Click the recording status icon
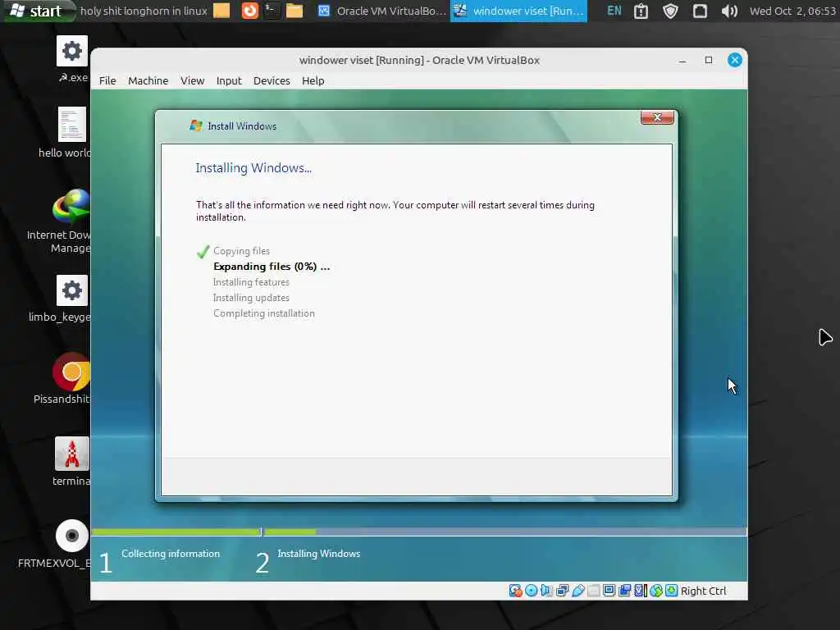The width and height of the screenshot is (840, 630). tap(624, 591)
